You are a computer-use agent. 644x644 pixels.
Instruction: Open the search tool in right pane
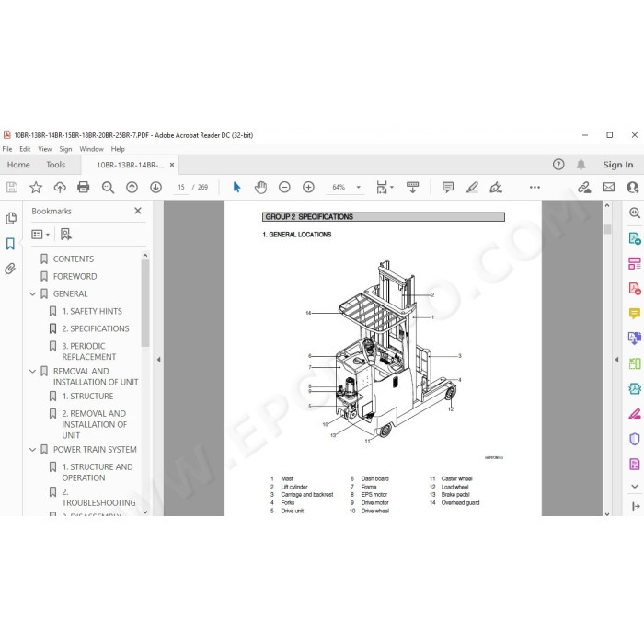(635, 213)
